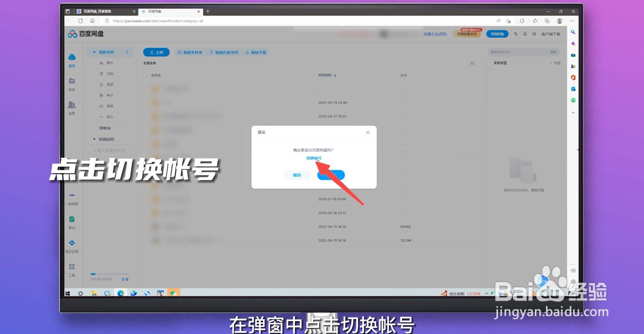This screenshot has height=334, width=644.
Task: Open a new browser tab with plus
Action: (x=208, y=11)
